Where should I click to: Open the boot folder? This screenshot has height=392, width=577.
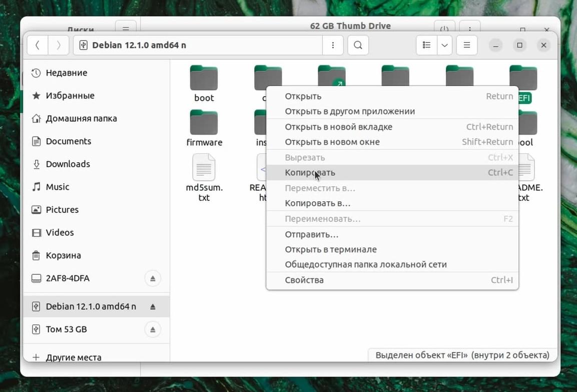204,84
